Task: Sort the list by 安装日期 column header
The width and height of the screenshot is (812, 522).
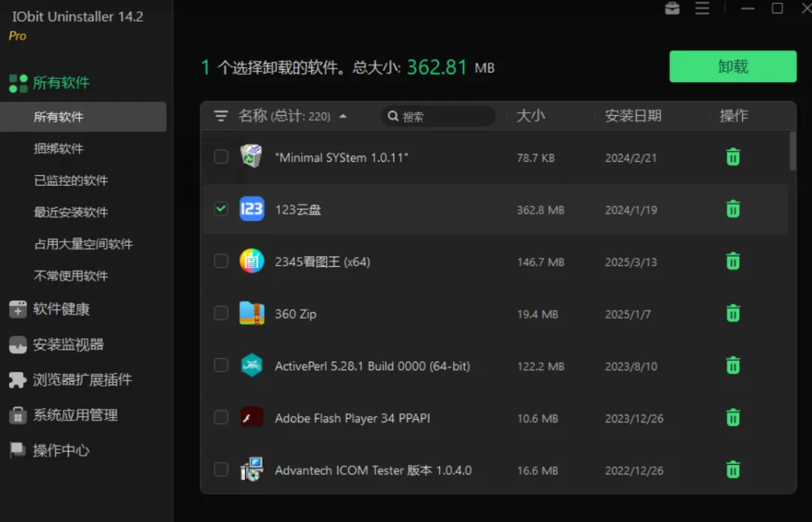Action: [633, 116]
